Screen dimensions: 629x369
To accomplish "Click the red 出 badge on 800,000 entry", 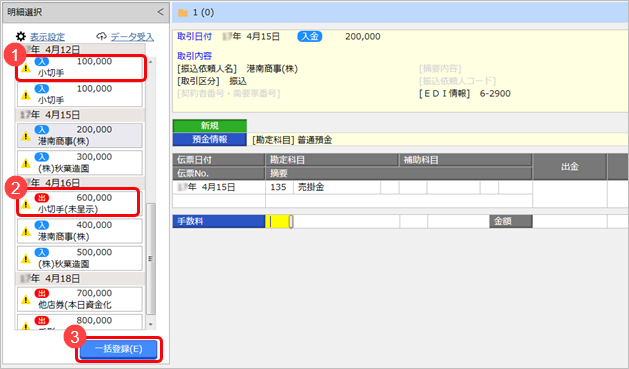I will pyautogui.click(x=42, y=320).
